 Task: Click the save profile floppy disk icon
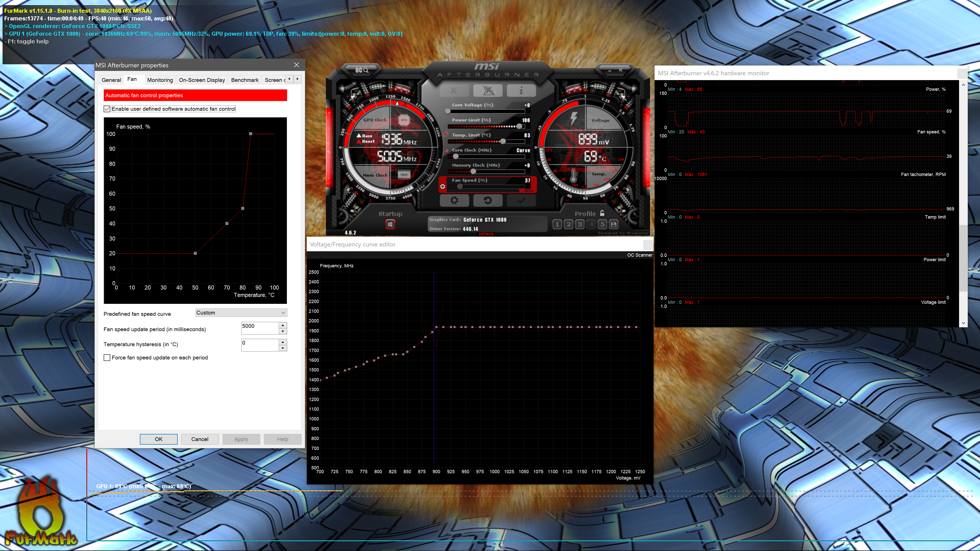(614, 224)
